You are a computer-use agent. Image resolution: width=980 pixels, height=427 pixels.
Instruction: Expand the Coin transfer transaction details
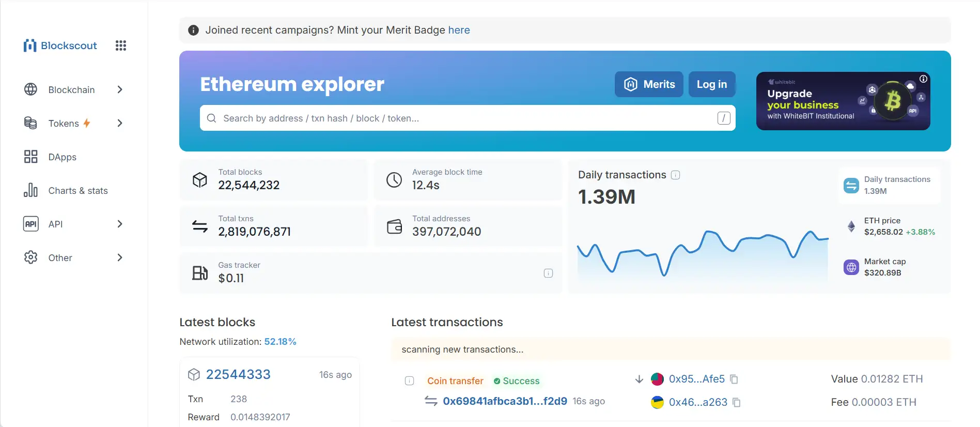[409, 381]
